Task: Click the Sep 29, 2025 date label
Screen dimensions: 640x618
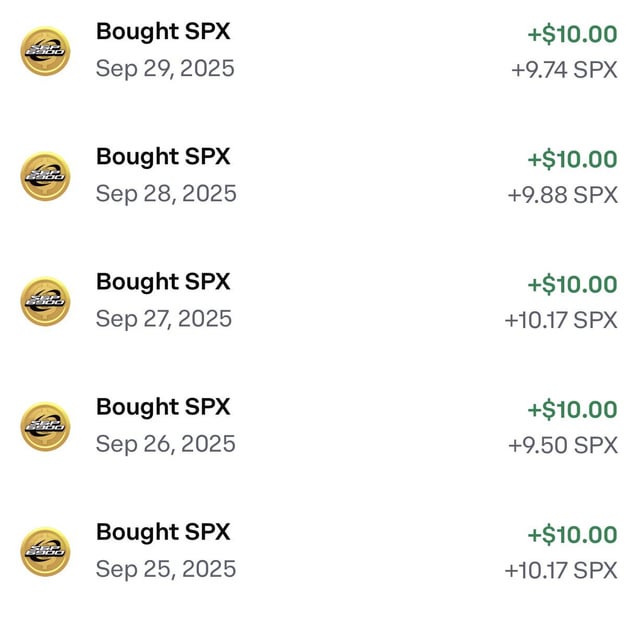Action: point(165,69)
